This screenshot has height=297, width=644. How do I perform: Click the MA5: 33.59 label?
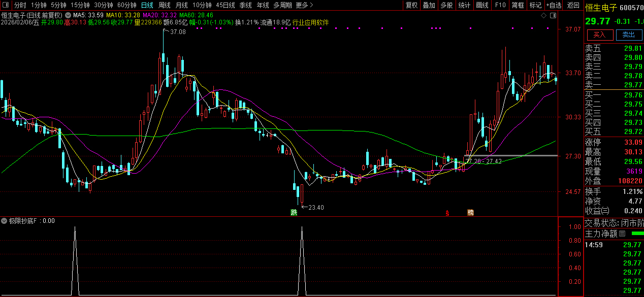click(88, 15)
